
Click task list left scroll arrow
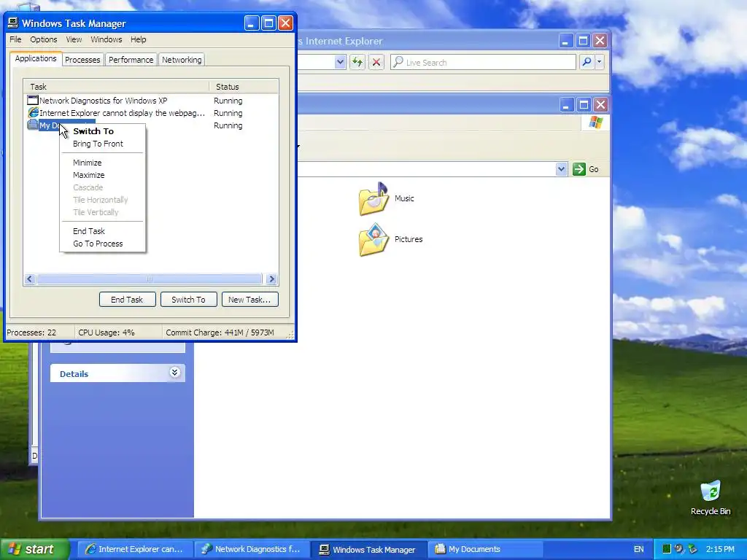pos(29,279)
